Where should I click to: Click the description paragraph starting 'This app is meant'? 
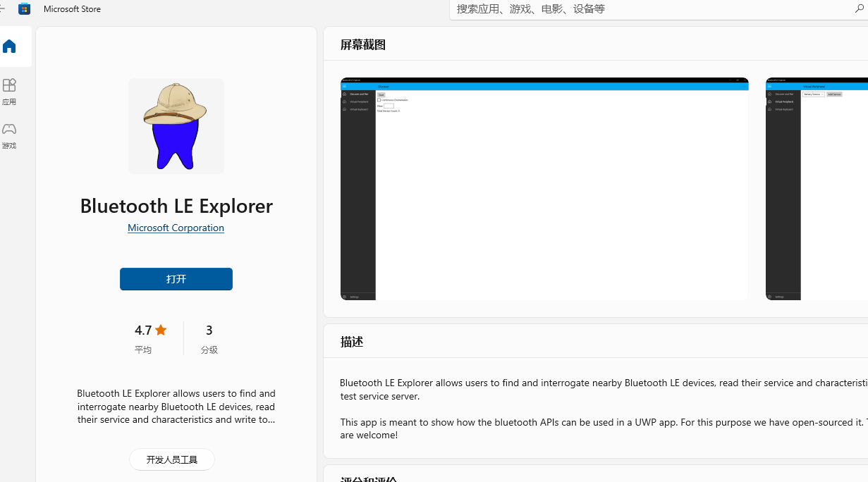click(x=604, y=428)
